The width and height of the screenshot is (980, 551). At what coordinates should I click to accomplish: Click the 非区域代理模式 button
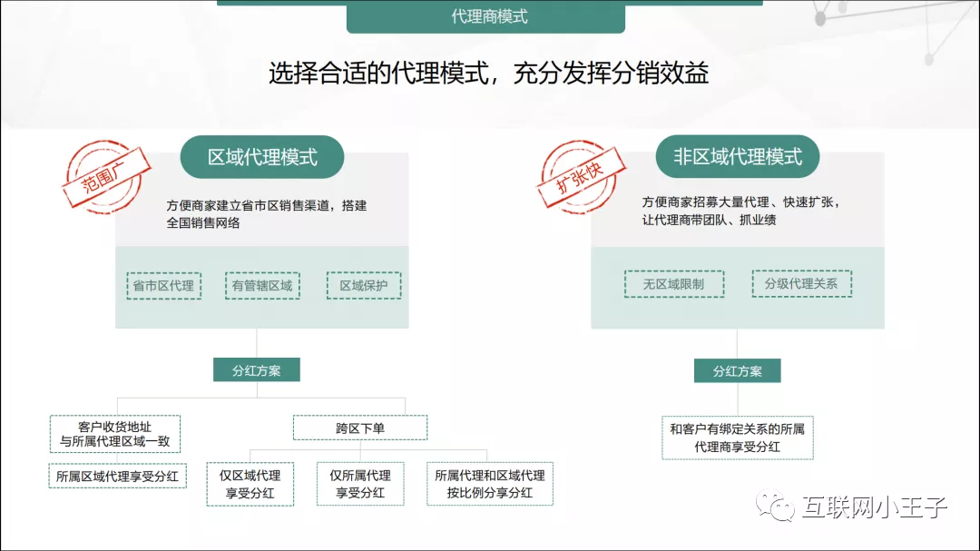tap(738, 155)
